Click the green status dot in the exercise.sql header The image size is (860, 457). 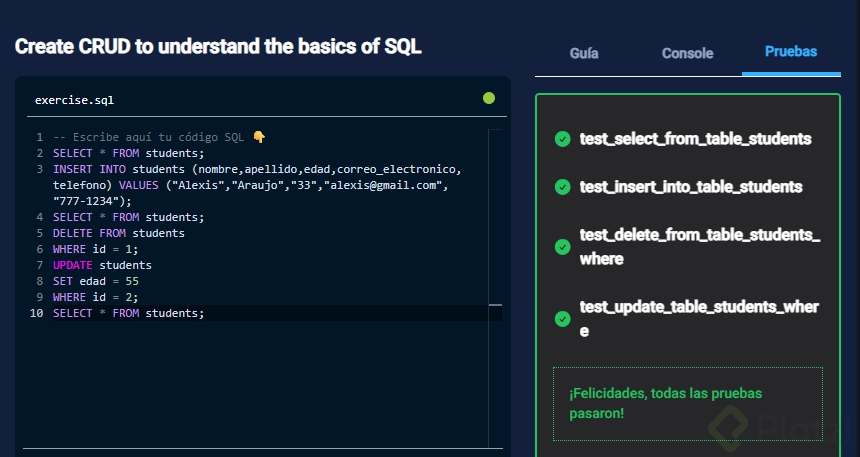pos(489,98)
